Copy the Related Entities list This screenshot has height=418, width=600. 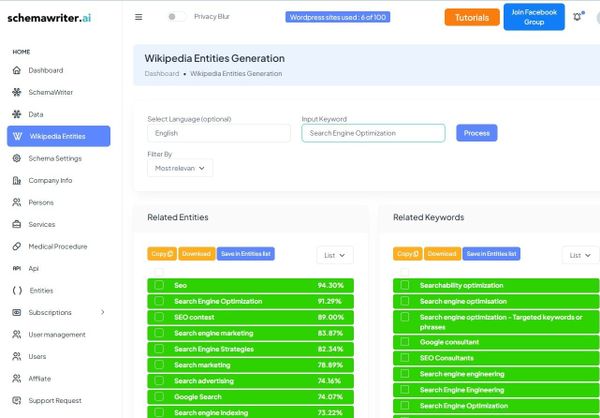point(162,253)
